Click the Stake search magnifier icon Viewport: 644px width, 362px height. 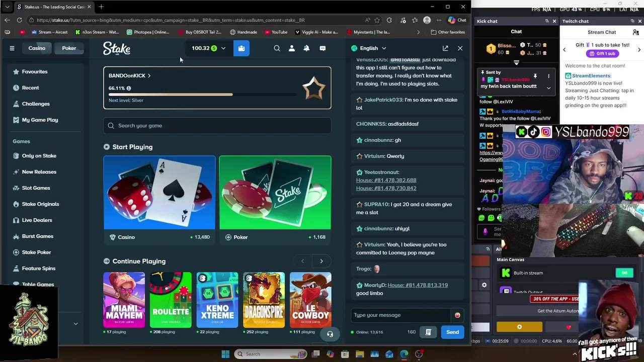coord(277,48)
